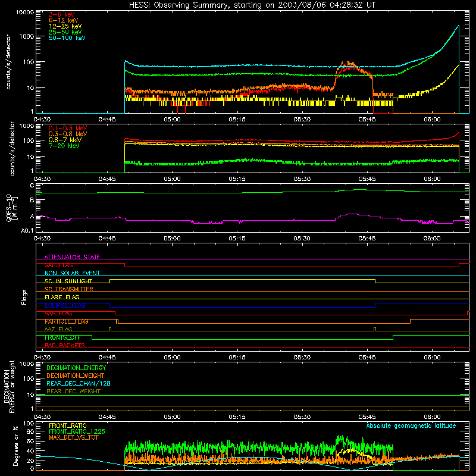
Task: Select the 3-6 keV legend label
Action: (x=62, y=14)
